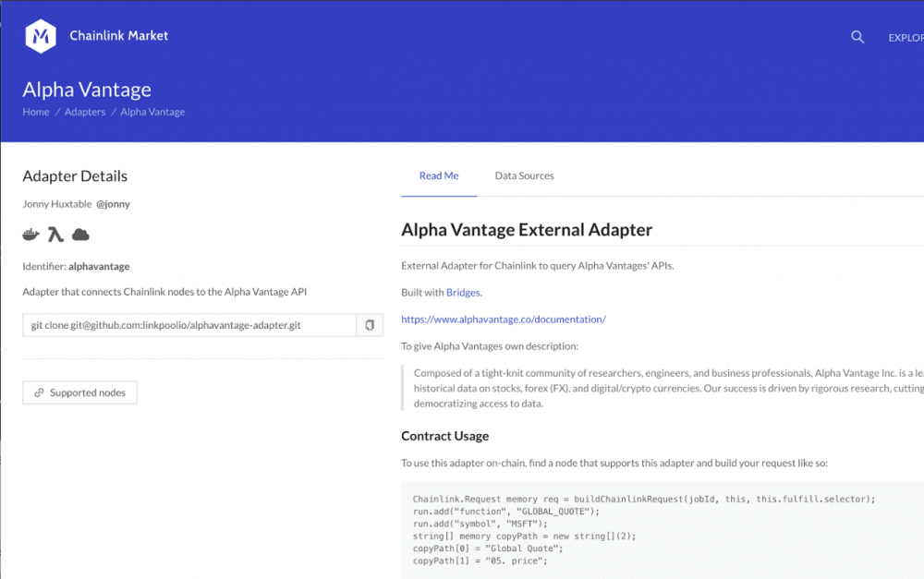Open the Explore menu in header
The height and width of the screenshot is (579, 924).
tap(905, 38)
